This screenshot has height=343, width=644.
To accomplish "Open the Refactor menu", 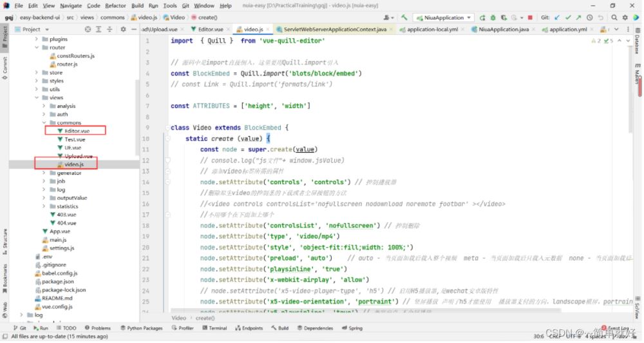I will (x=115, y=5).
